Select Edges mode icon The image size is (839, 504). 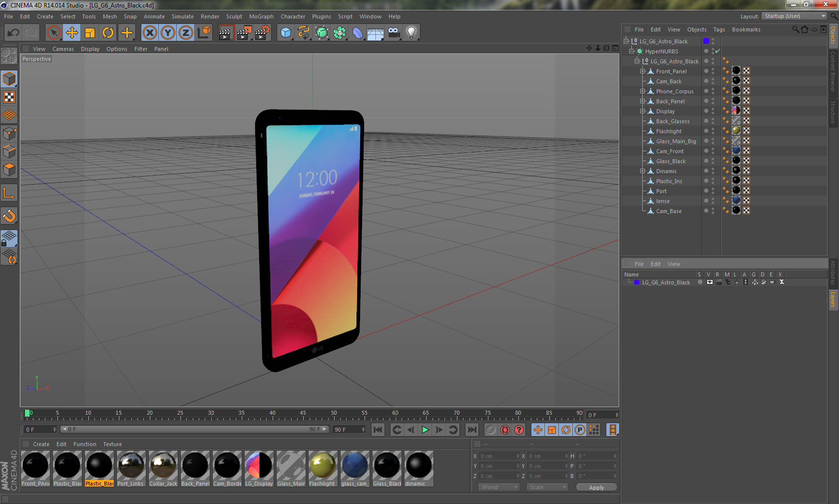click(9, 152)
